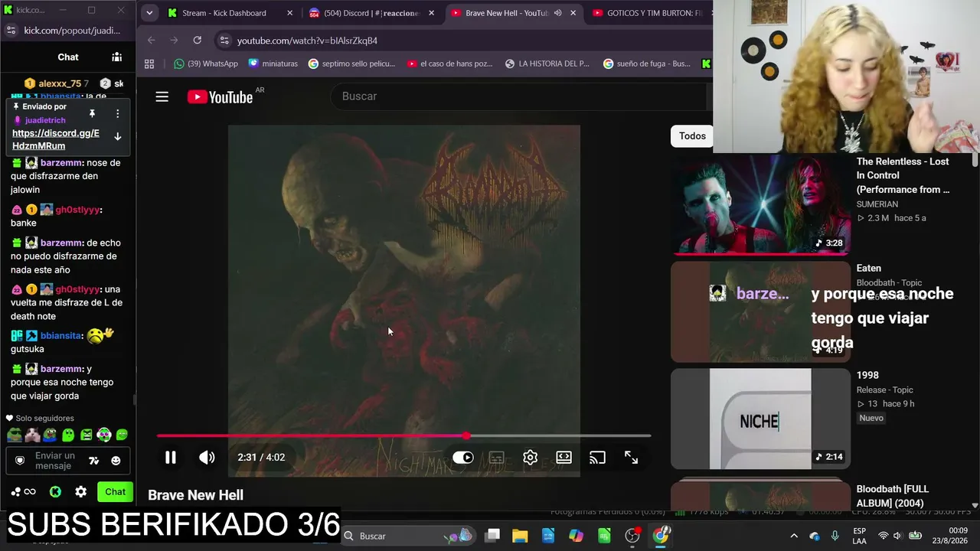Switch to the Discord reacciones tab

[371, 13]
